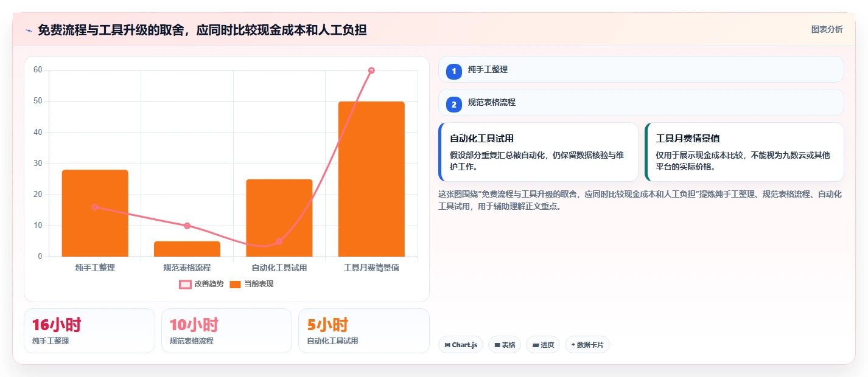
Task: Click the 工具月费情景值 description card
Action: click(x=744, y=152)
